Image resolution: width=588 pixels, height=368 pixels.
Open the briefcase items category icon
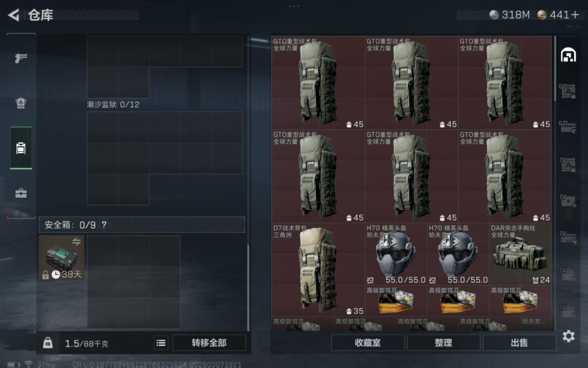point(21,193)
